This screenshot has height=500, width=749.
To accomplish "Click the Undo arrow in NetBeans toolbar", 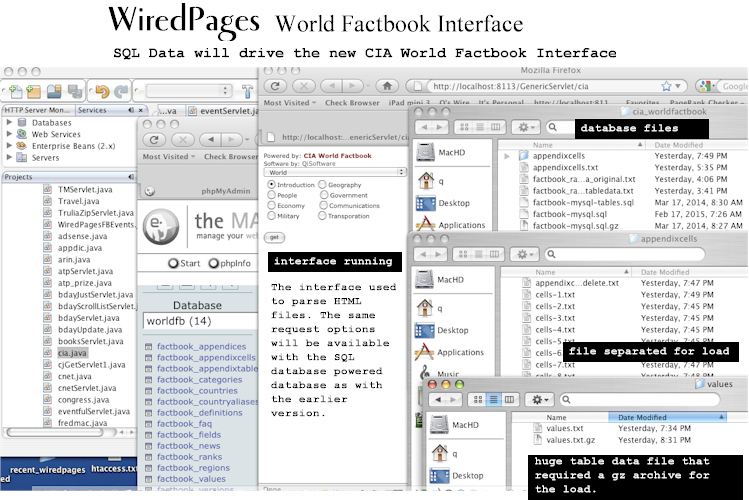I will coord(102,91).
